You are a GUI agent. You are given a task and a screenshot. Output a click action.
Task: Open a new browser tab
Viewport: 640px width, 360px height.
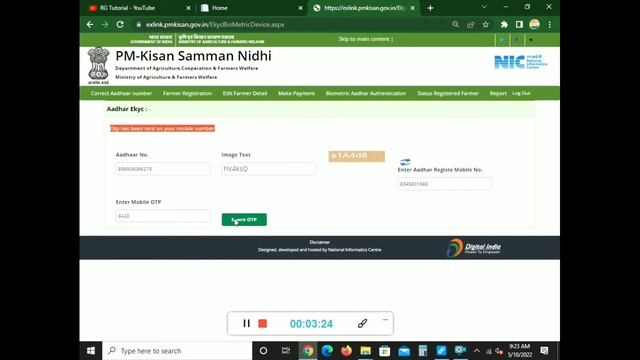430,8
